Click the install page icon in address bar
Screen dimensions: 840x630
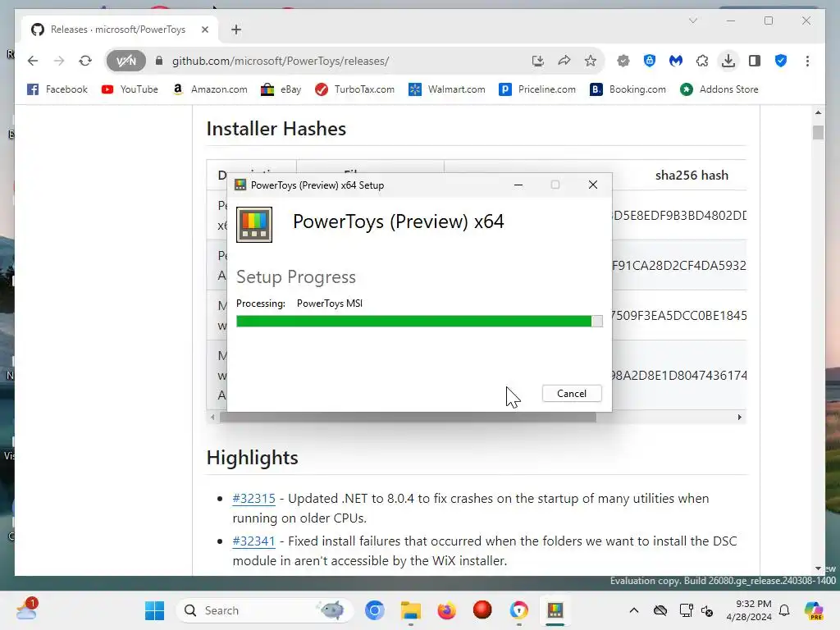[538, 61]
